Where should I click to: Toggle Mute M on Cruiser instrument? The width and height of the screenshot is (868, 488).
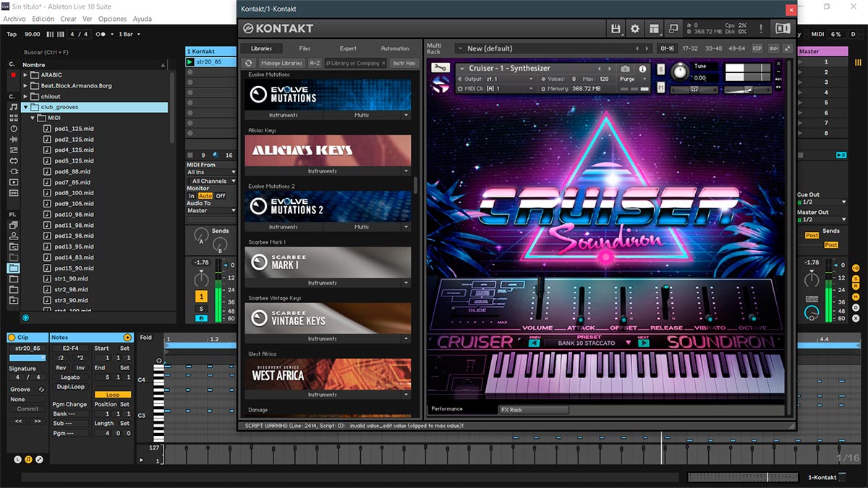(x=661, y=87)
